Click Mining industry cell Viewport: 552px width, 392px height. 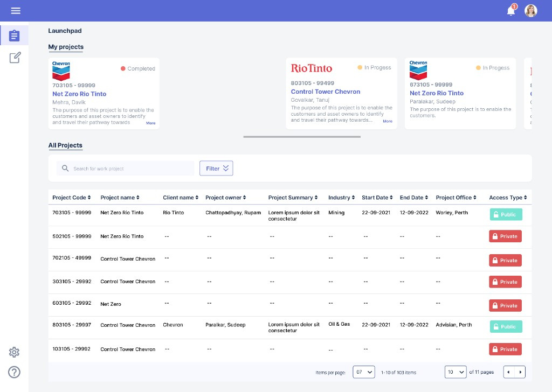tap(336, 213)
